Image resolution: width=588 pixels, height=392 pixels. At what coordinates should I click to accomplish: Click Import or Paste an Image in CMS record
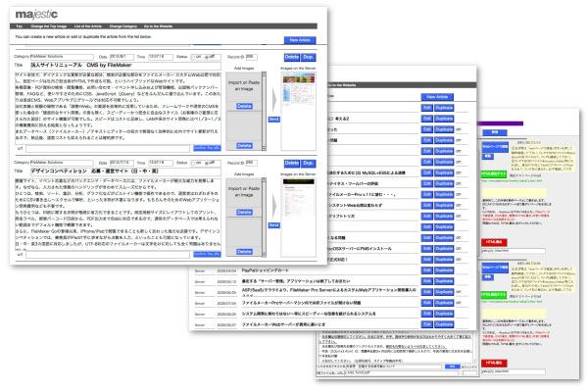(244, 86)
